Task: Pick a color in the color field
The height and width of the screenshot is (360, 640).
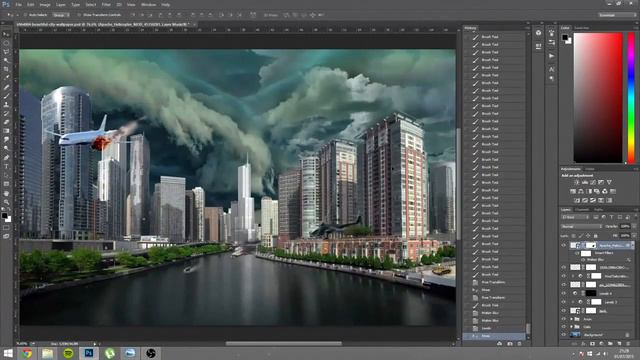Action: coord(598,98)
